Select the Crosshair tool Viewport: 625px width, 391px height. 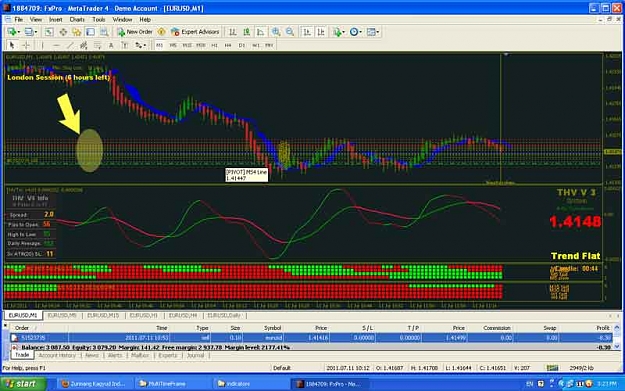(x=26, y=45)
